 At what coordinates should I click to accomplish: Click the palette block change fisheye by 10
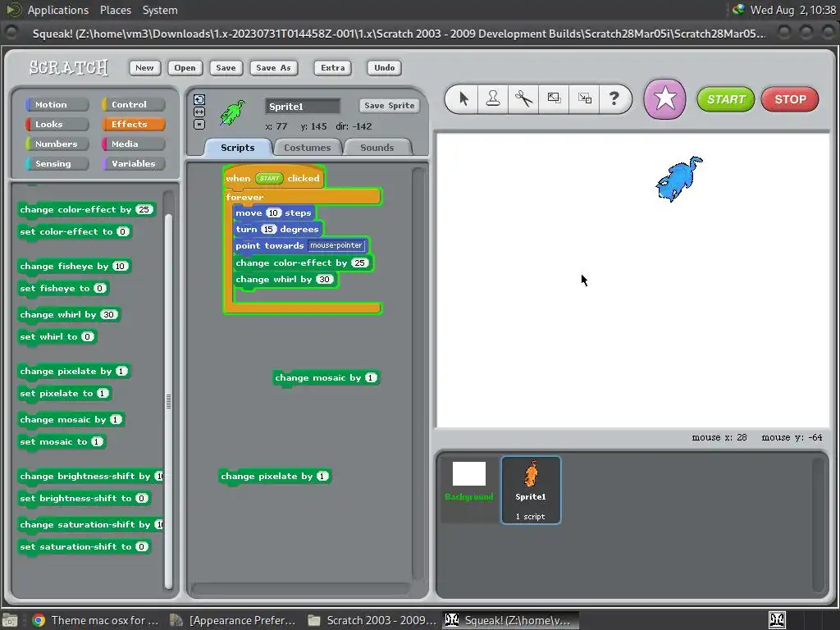(x=74, y=267)
